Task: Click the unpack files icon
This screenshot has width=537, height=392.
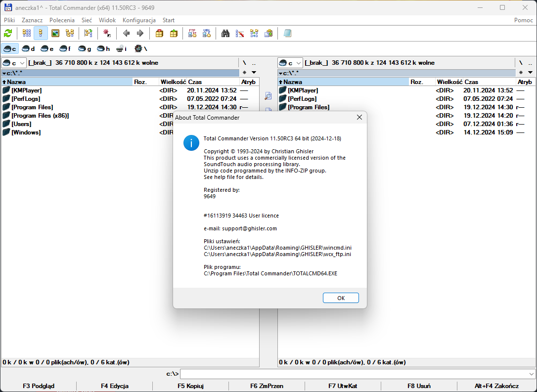Action: 174,33
